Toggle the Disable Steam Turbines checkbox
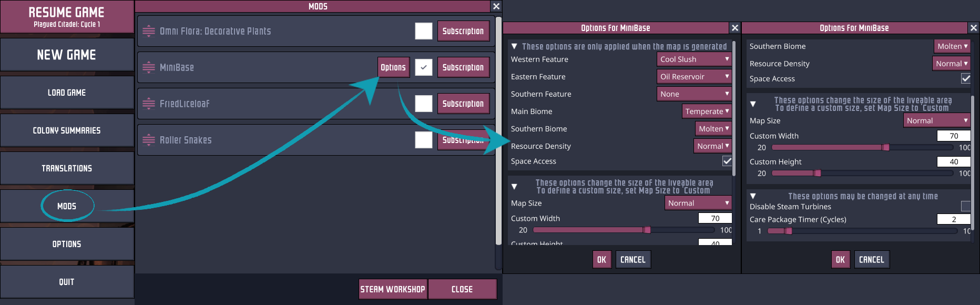Screen dimensions: 980x305 click(x=965, y=206)
